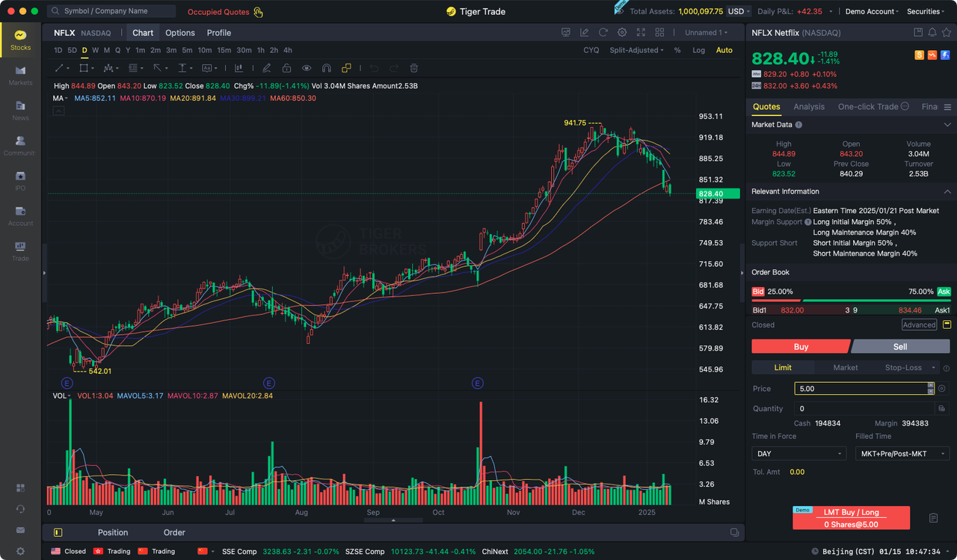Image resolution: width=957 pixels, height=560 pixels.
Task: Toggle drawings visibility eye icon
Action: coord(307,68)
